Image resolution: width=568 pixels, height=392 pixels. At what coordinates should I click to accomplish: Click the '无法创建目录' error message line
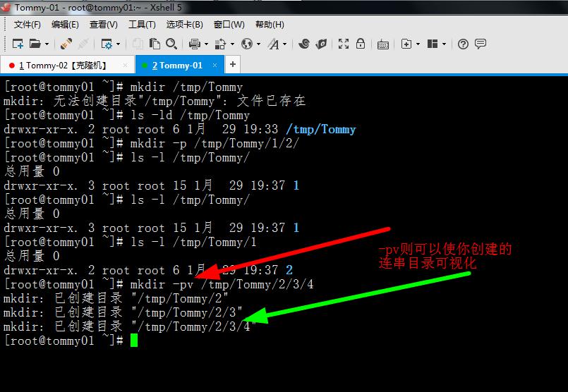tap(155, 101)
